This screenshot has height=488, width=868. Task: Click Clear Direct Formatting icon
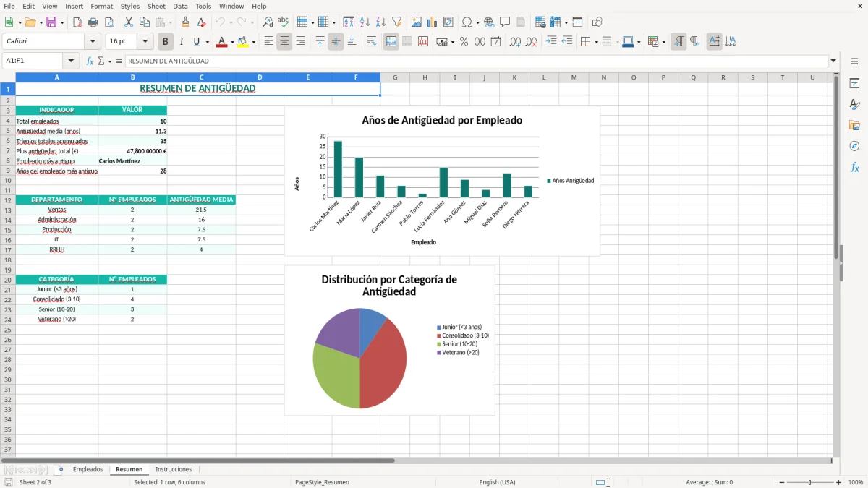coord(201,22)
